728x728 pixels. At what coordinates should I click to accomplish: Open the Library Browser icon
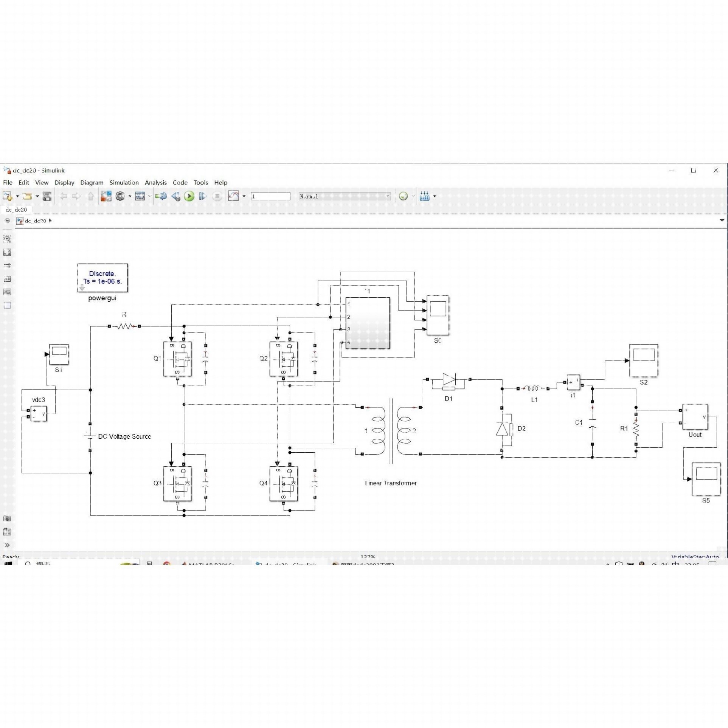pyautogui.click(x=106, y=196)
